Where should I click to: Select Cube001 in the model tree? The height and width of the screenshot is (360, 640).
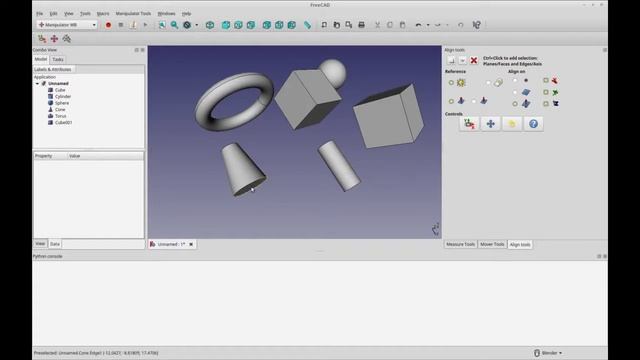click(x=63, y=122)
